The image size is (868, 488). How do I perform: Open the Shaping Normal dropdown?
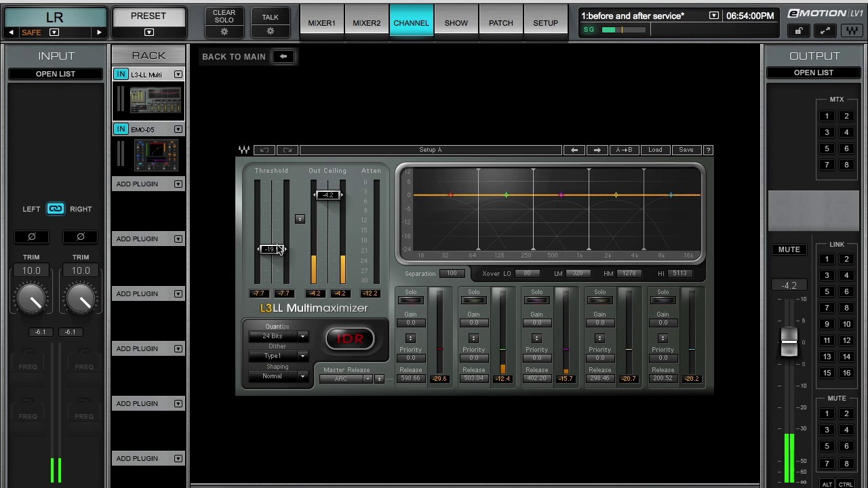(x=277, y=376)
